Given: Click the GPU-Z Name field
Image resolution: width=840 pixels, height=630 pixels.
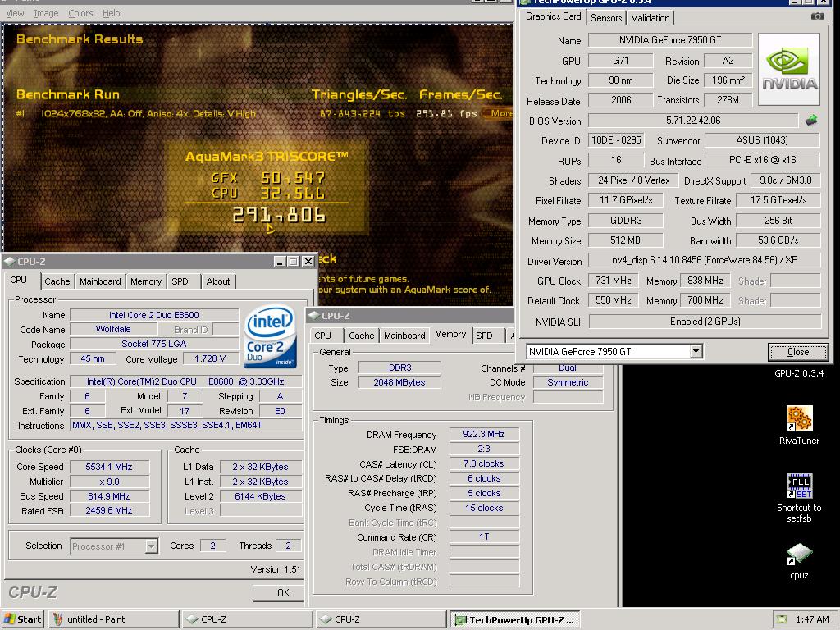Looking at the screenshot, I should [670, 40].
